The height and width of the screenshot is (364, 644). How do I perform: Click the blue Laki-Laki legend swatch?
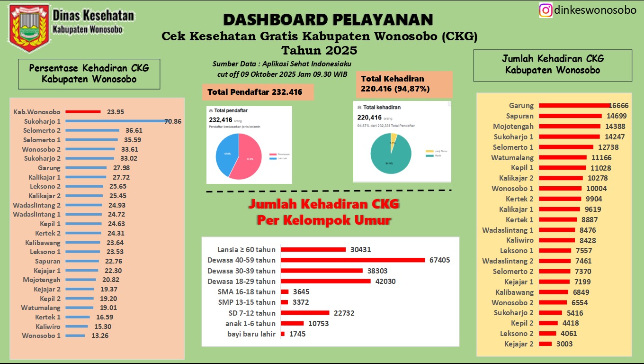tap(273, 158)
